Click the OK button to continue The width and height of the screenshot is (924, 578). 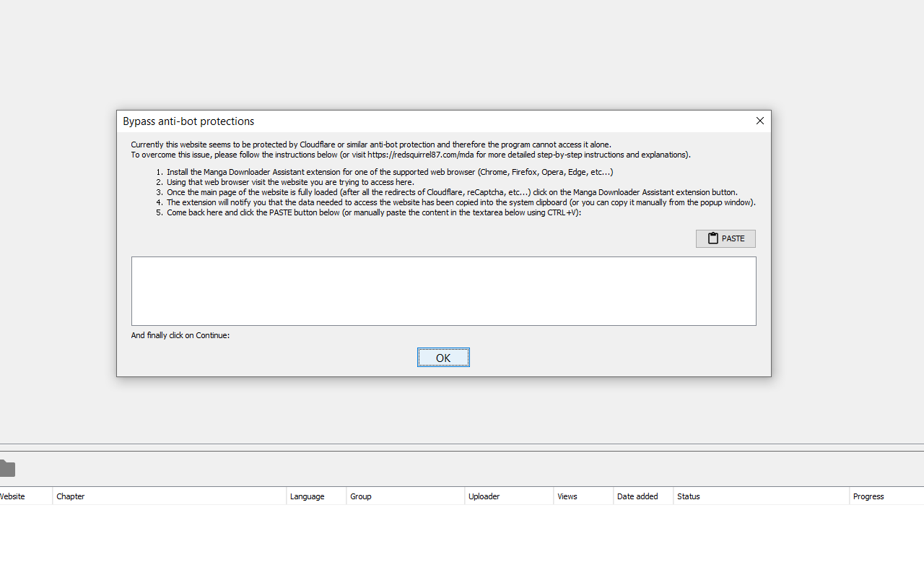click(443, 357)
